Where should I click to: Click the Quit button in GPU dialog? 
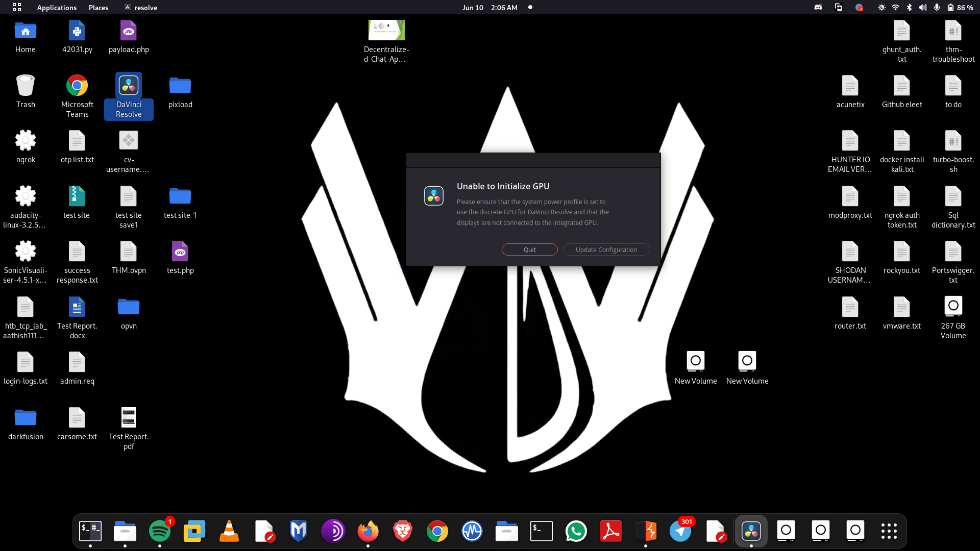529,249
